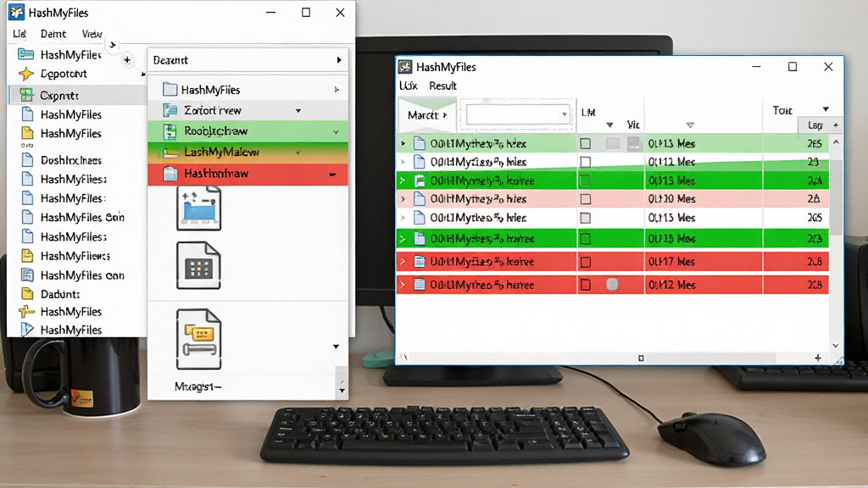Click the sheet icon beside HashMyFiles con
This screenshot has height=488, width=868.
click(x=26, y=275)
